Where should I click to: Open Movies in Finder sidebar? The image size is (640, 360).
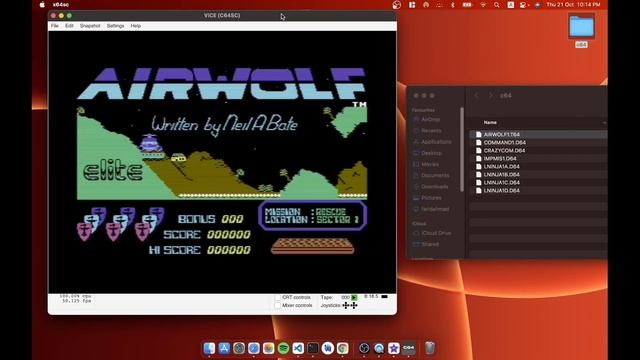pyautogui.click(x=430, y=164)
